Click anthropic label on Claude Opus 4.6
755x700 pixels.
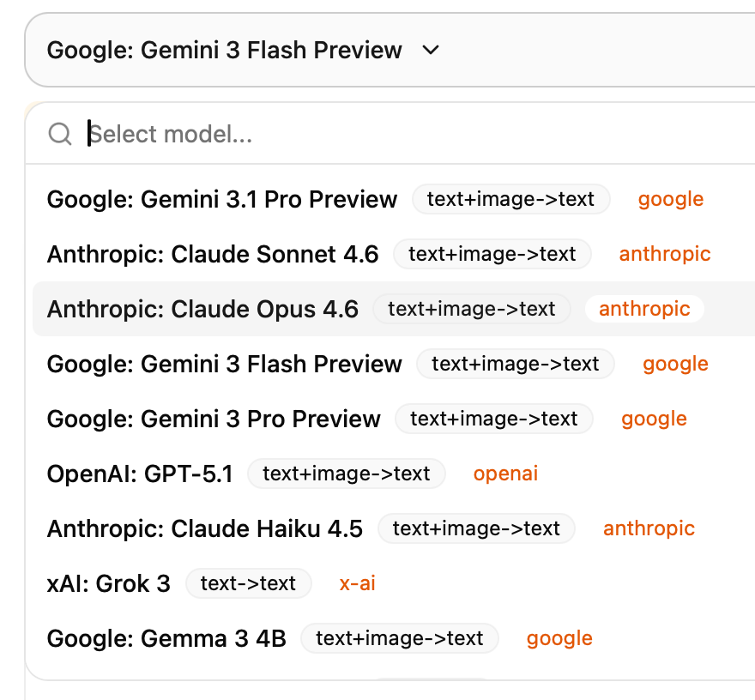pos(644,309)
